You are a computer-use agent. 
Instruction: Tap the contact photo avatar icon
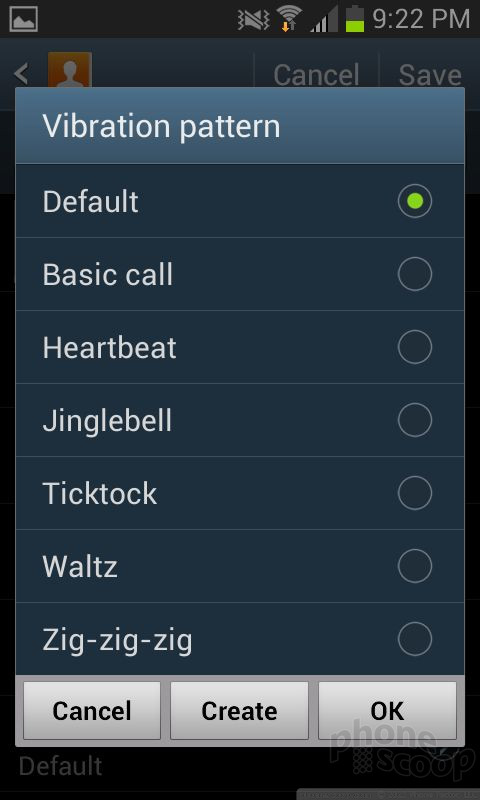pos(70,70)
